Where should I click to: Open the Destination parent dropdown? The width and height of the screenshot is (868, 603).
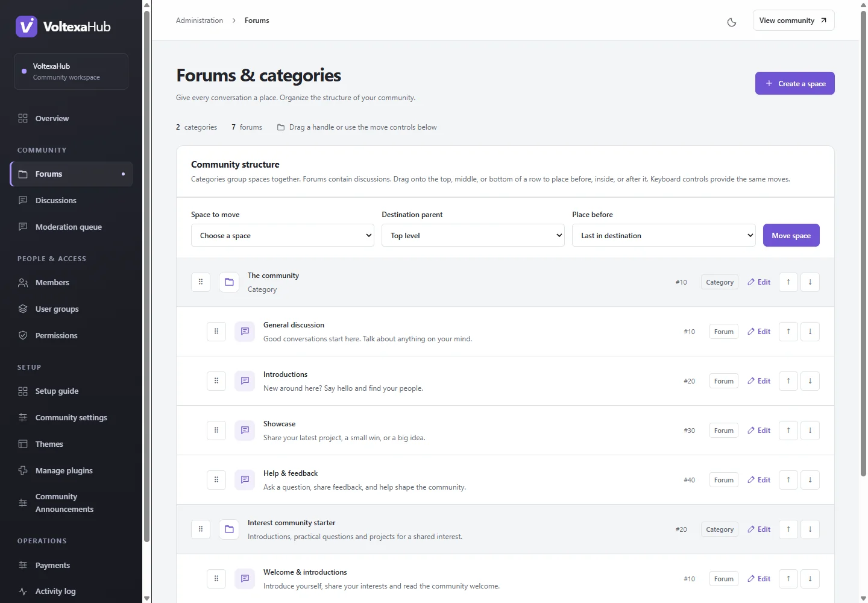473,235
